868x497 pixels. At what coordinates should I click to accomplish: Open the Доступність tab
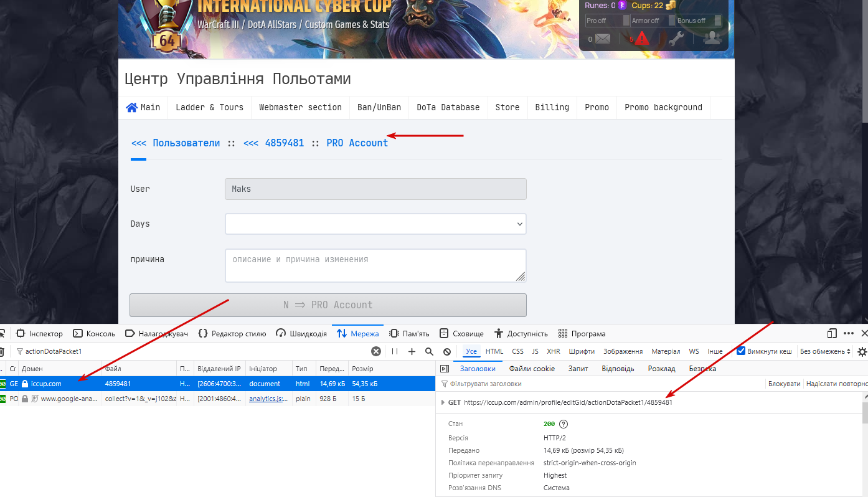point(521,333)
